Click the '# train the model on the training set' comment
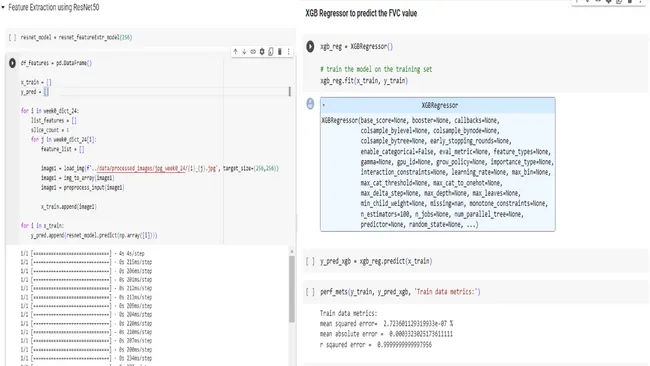This screenshot has height=366, width=650. [x=376, y=69]
